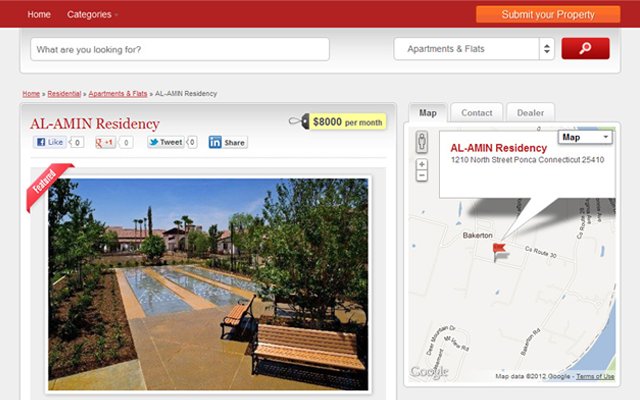Image resolution: width=640 pixels, height=400 pixels.
Task: Open the Map type dropdown
Action: coord(585,137)
